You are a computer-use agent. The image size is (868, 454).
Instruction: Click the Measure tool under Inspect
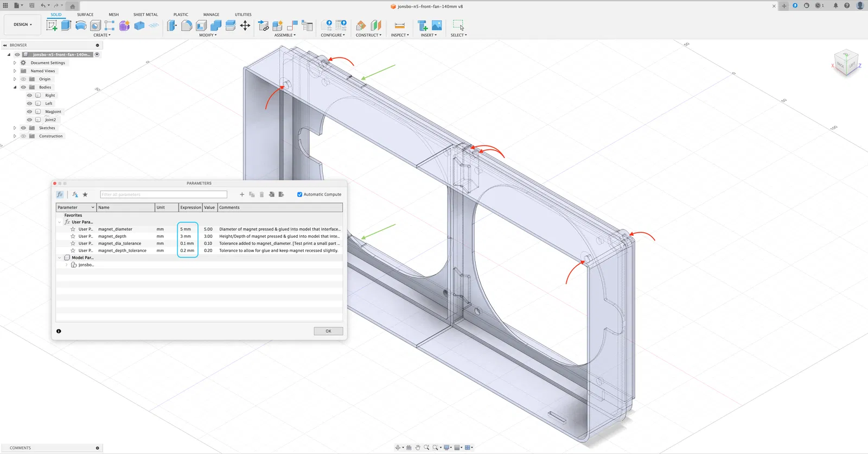pyautogui.click(x=400, y=26)
